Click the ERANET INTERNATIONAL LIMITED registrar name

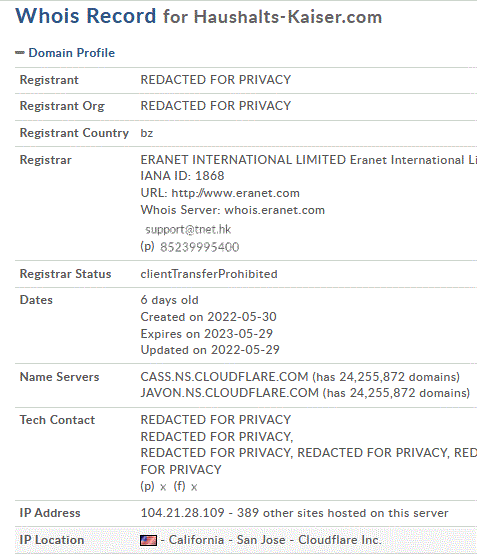243,160
